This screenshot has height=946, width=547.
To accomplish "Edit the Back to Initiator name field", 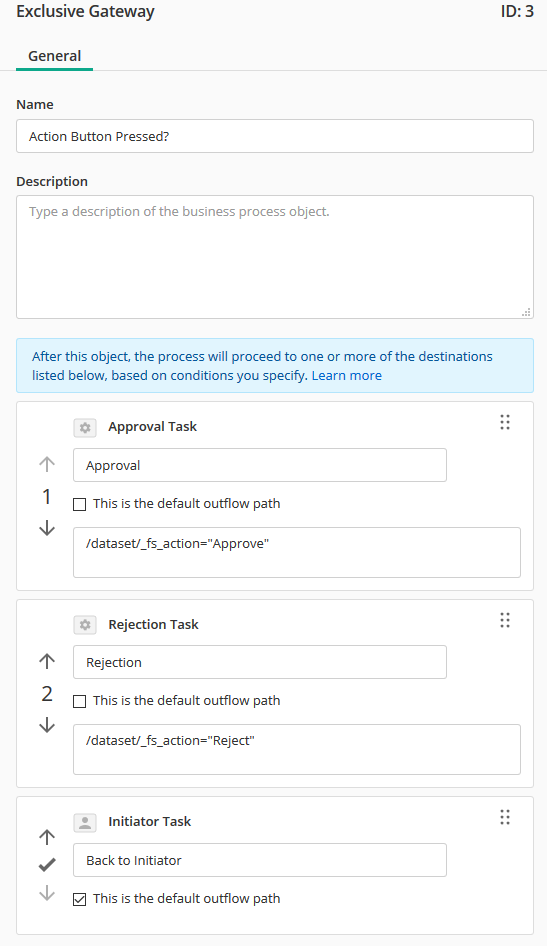I will click(260, 860).
